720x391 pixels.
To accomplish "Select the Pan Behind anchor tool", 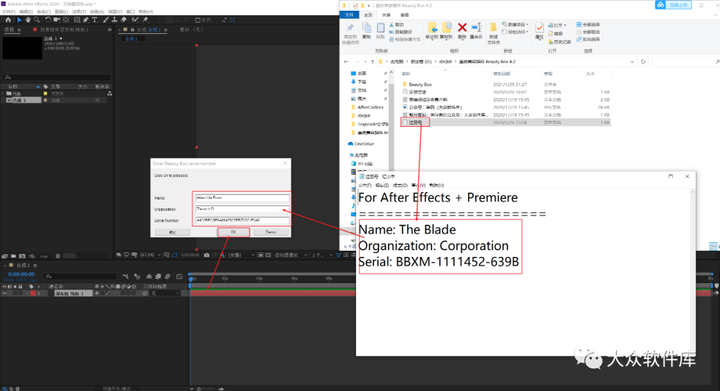I will point(66,20).
